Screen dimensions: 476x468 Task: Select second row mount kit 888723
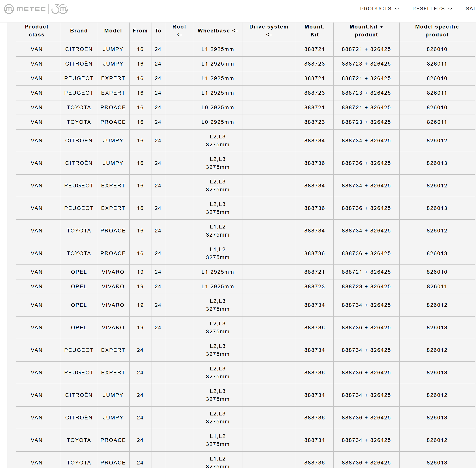(314, 64)
